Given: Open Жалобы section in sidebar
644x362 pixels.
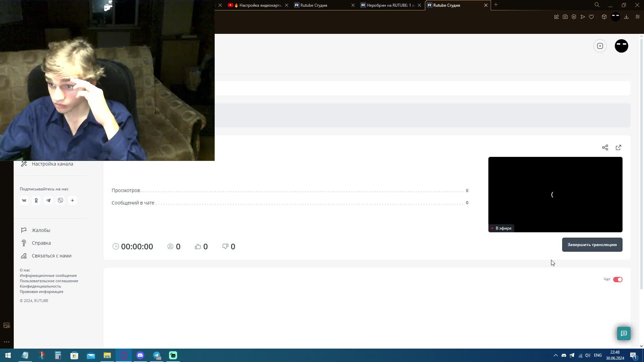Looking at the screenshot, I should (41, 230).
